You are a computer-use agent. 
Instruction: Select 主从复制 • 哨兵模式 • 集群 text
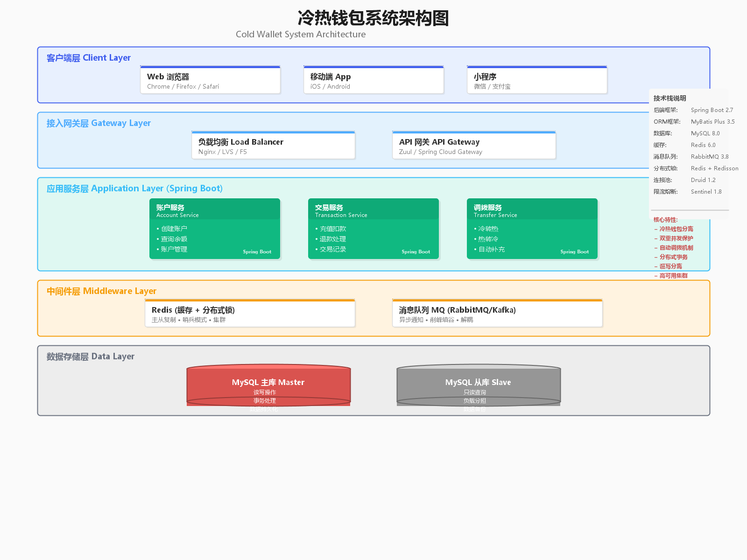click(189, 320)
